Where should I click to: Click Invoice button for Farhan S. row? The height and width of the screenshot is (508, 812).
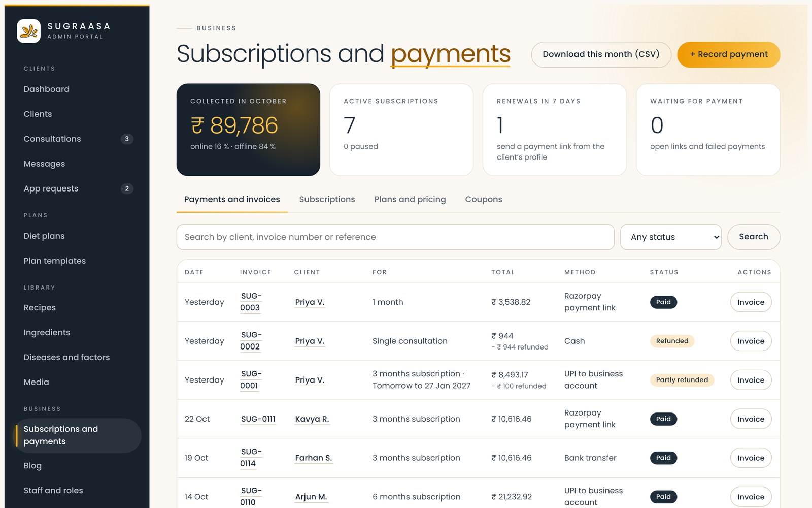click(751, 458)
